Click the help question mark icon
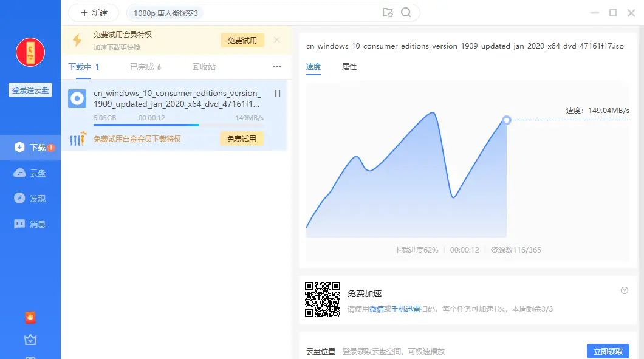The width and height of the screenshot is (644, 359). tap(625, 290)
